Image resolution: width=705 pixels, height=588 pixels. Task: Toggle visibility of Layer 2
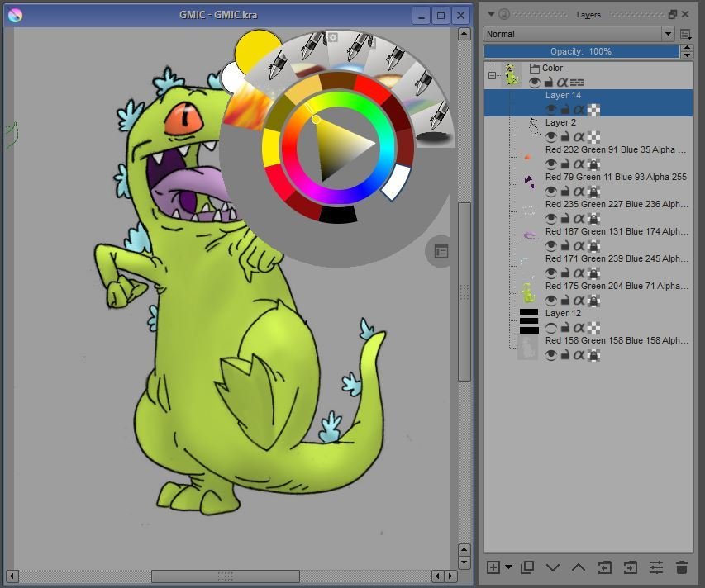[x=550, y=136]
